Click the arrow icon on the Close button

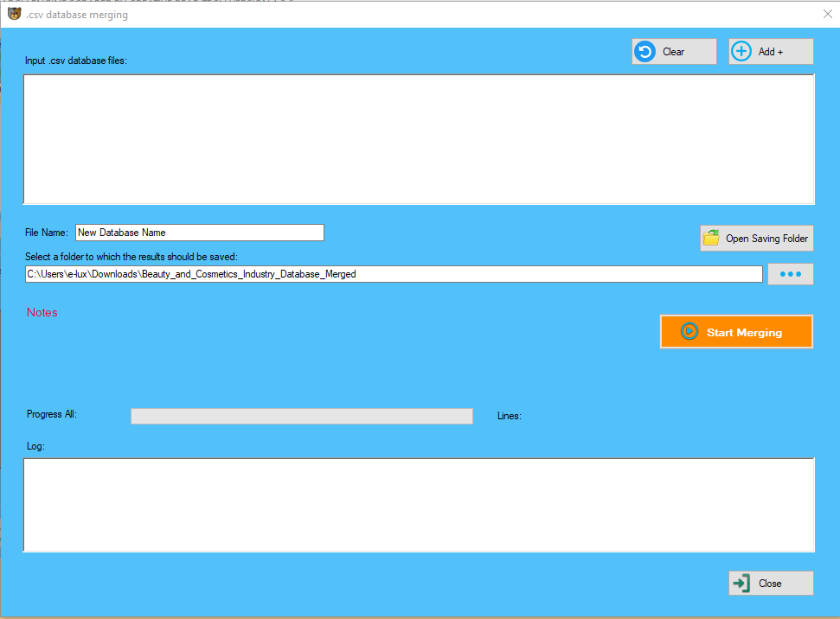[742, 583]
